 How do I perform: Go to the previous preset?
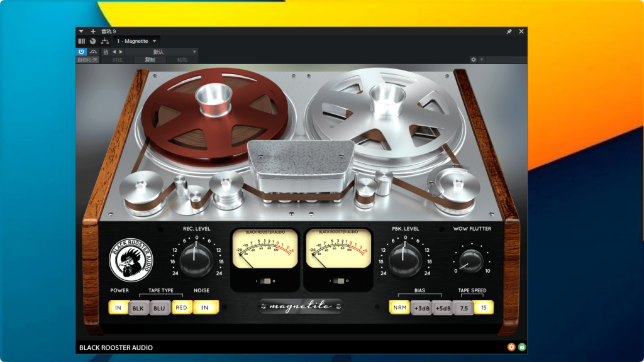click(114, 52)
